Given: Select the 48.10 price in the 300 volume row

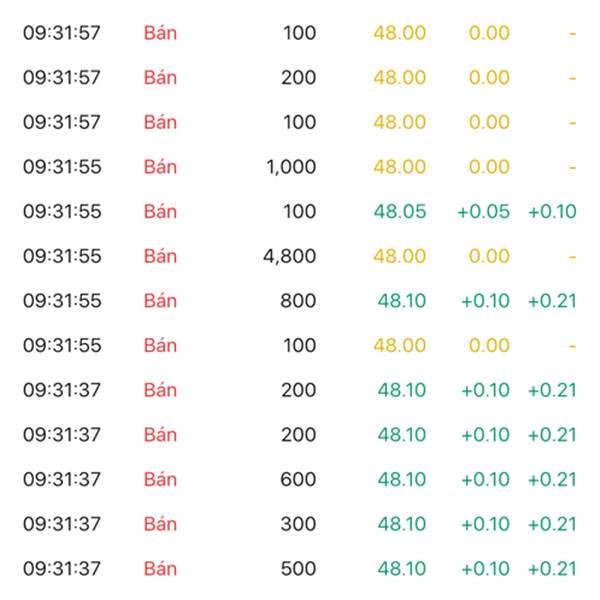Looking at the screenshot, I should [x=401, y=524].
